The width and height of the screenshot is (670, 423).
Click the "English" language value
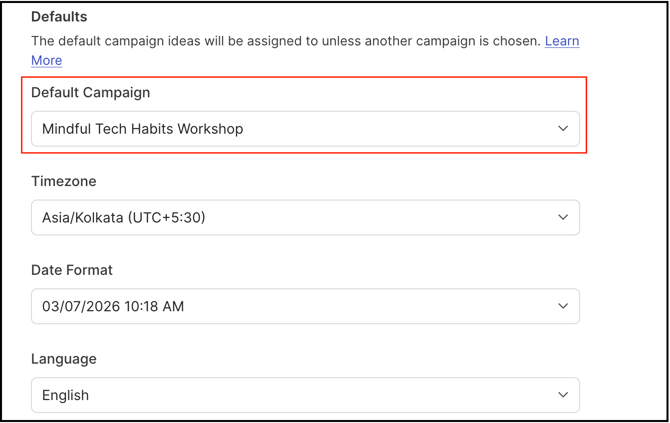(x=65, y=395)
